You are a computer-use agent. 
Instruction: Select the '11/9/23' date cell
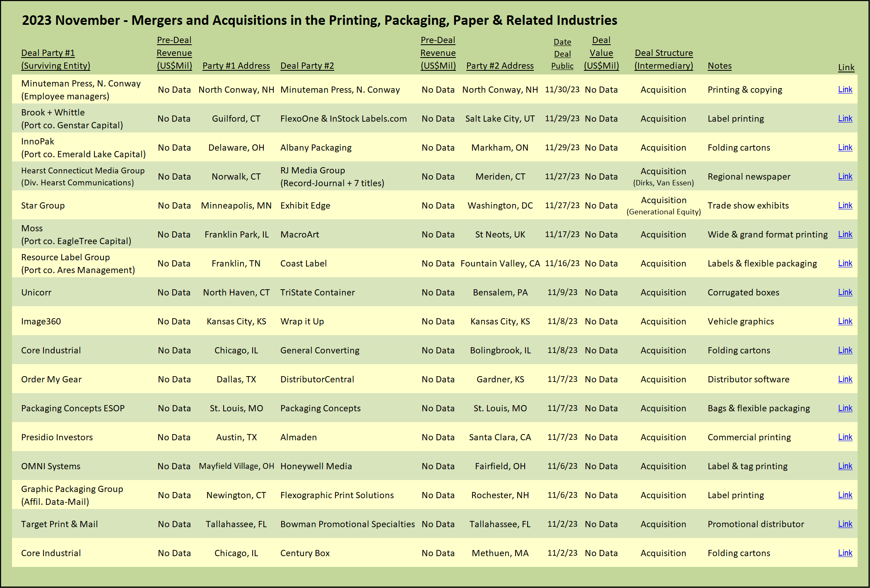click(562, 293)
